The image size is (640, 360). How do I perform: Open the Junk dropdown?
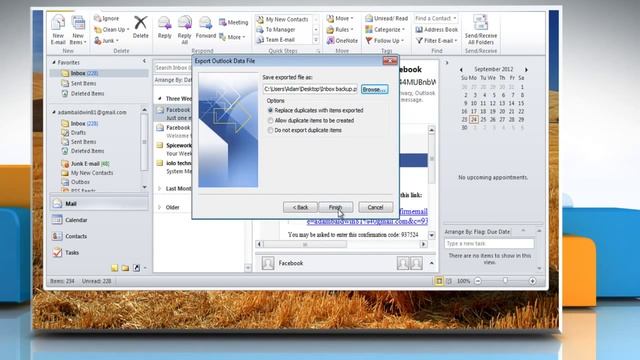click(106, 40)
